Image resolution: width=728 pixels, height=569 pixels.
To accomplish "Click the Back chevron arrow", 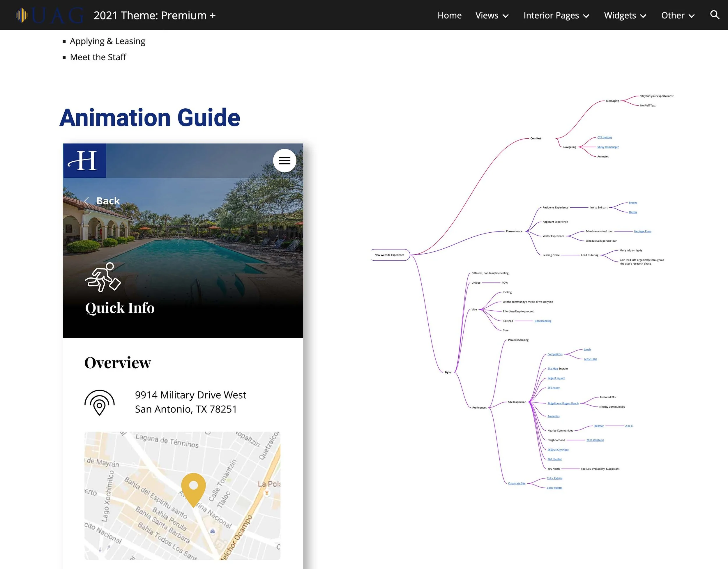I will coord(87,201).
